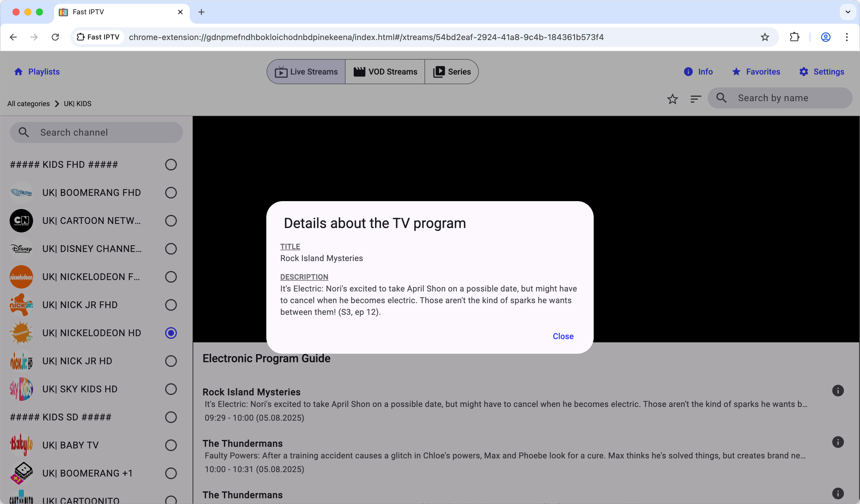Click the VOD Streams clapperboard icon
Viewport: 860px width, 504px height.
click(359, 72)
